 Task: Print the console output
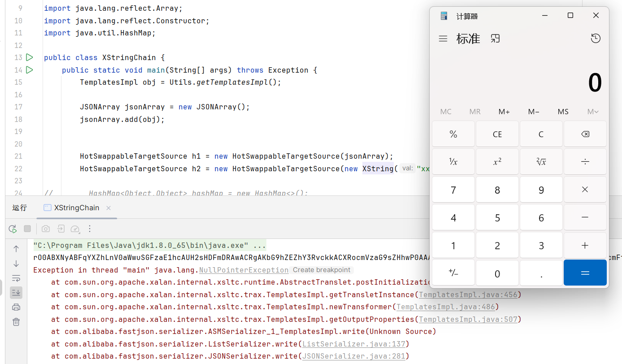tap(16, 307)
